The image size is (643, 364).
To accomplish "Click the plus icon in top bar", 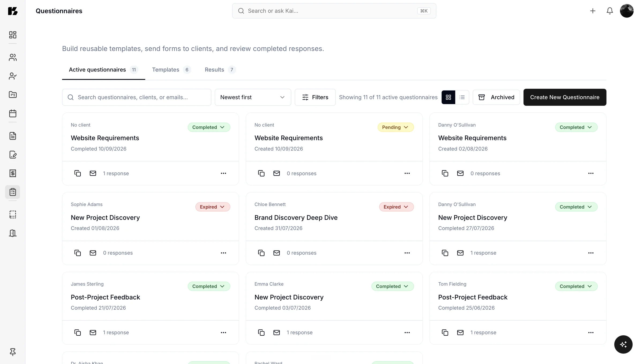I will pyautogui.click(x=593, y=11).
